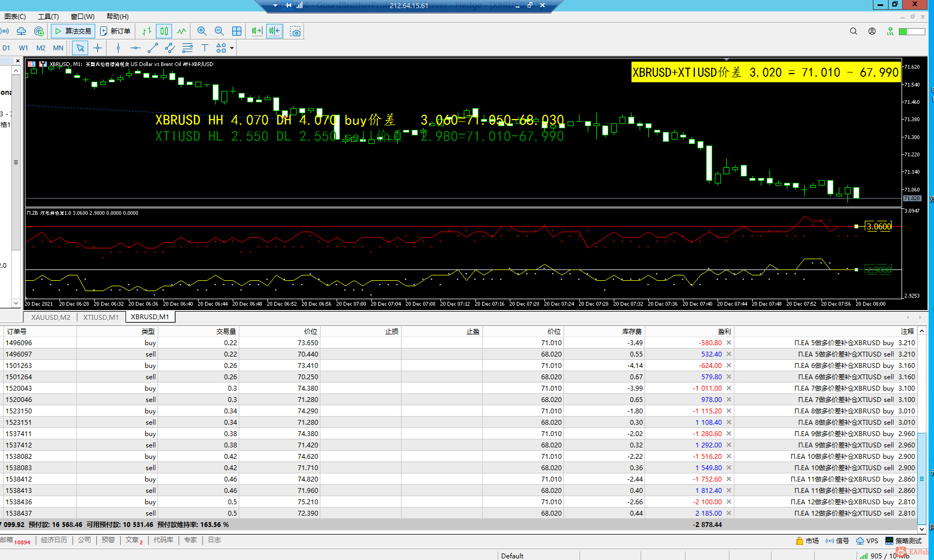Toggle chart auto-scroll to latest bar
The height and width of the screenshot is (560, 934).
[x=257, y=31]
